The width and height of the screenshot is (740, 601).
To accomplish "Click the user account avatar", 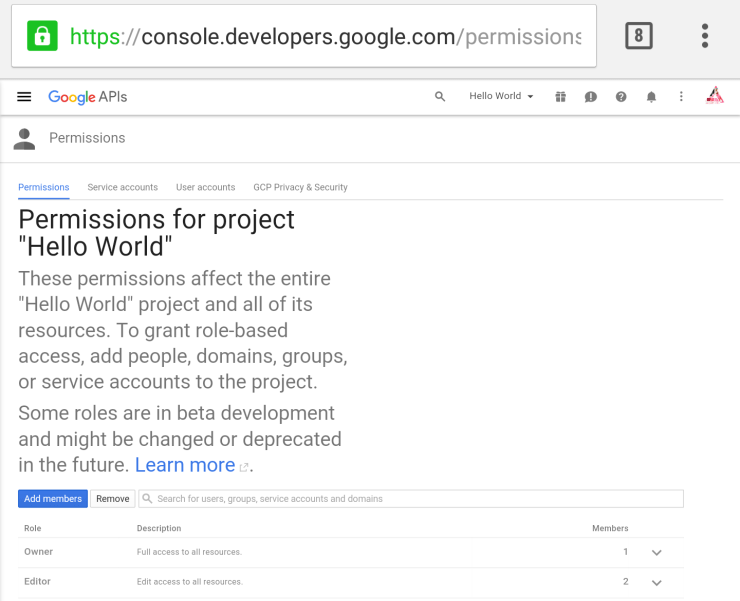I will point(715,96).
